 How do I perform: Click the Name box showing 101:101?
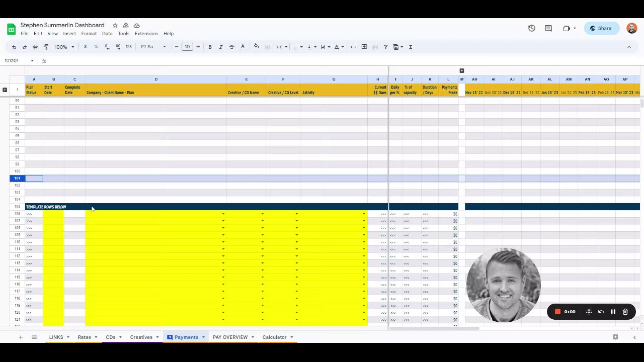[19, 61]
